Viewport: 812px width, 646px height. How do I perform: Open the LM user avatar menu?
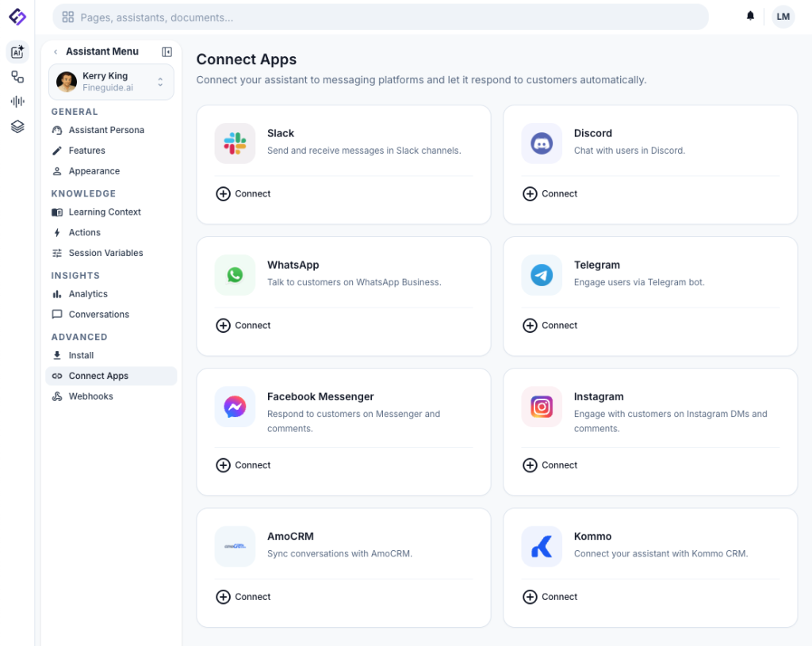tap(783, 17)
